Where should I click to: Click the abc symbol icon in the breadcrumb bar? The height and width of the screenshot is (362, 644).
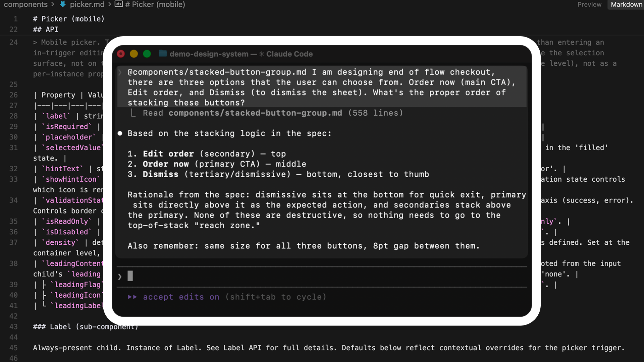point(119,5)
